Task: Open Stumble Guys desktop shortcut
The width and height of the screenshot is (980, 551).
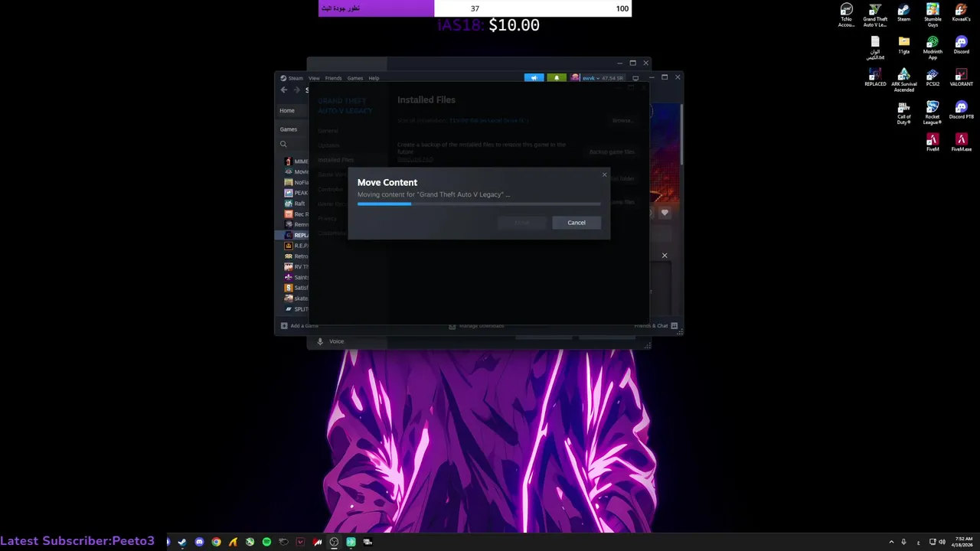Action: [x=933, y=15]
